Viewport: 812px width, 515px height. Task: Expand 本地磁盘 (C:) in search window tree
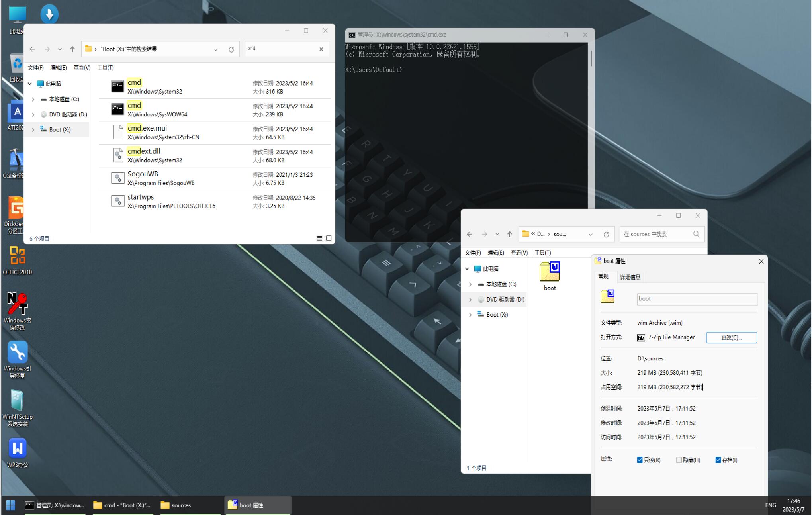[33, 99]
